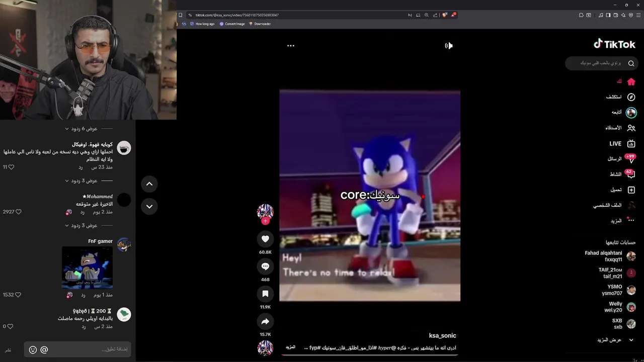Like FnF gamer's comment with 1532 likes
Screen dimensions: 644x362
click(19, 295)
